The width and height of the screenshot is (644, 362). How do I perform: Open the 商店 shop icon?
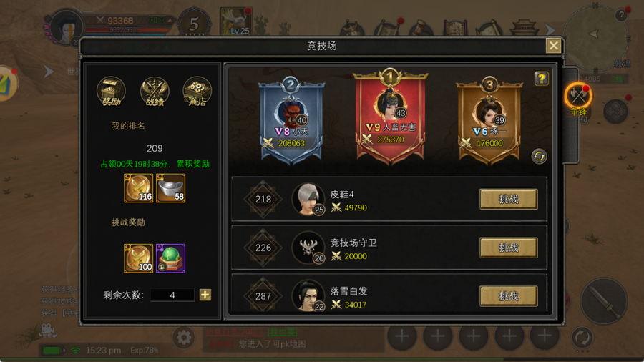pos(197,91)
